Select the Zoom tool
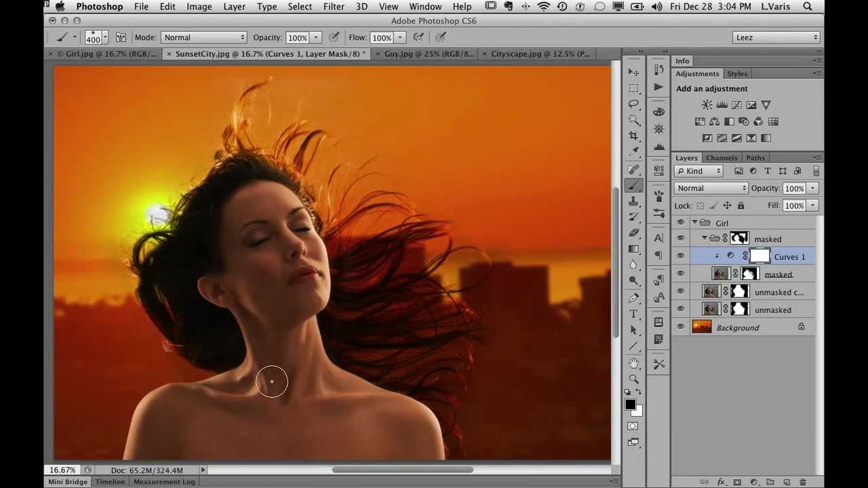Screen dimensions: 868x488 (x=633, y=379)
